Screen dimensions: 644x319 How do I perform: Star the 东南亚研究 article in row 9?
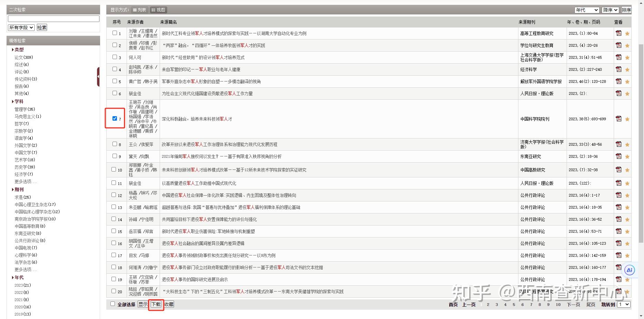click(628, 156)
